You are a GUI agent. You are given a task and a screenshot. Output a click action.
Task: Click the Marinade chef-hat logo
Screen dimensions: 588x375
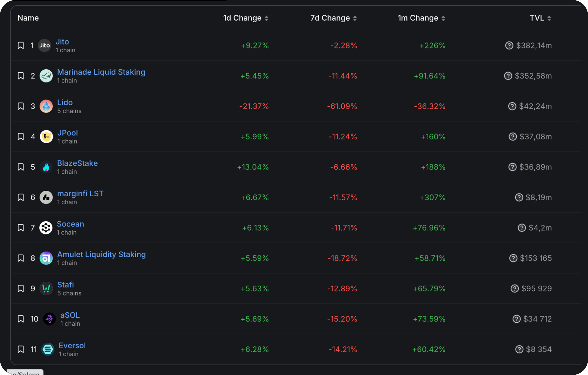point(46,76)
